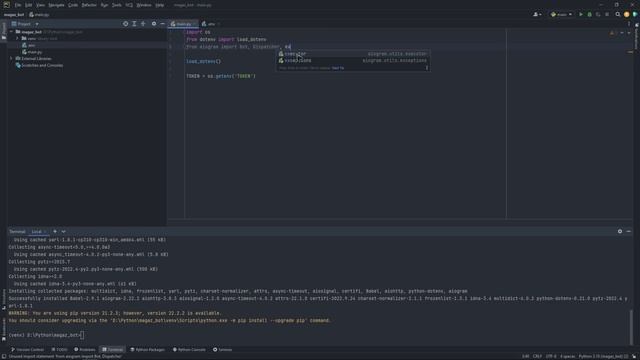Open editor tabs more-options icon
The image size is (640, 360).
[629, 24]
